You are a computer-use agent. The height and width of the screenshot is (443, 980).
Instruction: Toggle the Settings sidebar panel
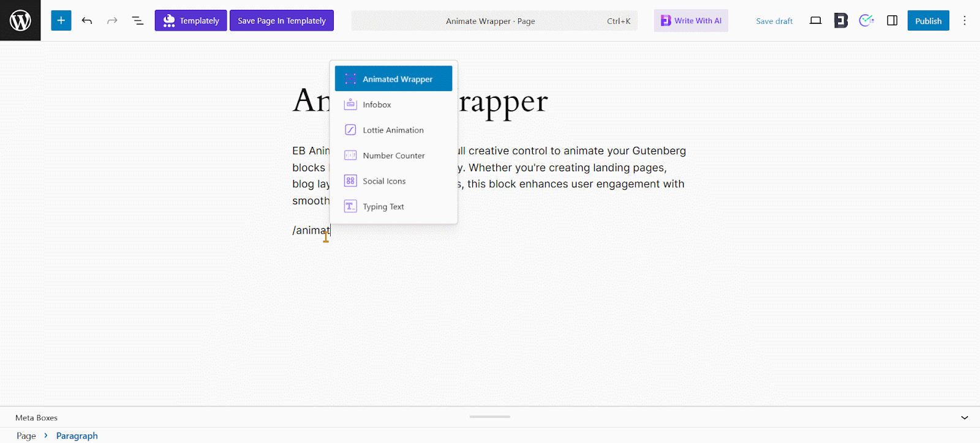point(892,21)
